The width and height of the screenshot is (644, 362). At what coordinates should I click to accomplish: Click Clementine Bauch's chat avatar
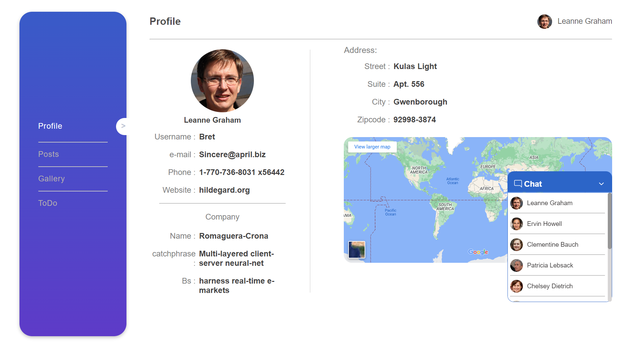(517, 245)
